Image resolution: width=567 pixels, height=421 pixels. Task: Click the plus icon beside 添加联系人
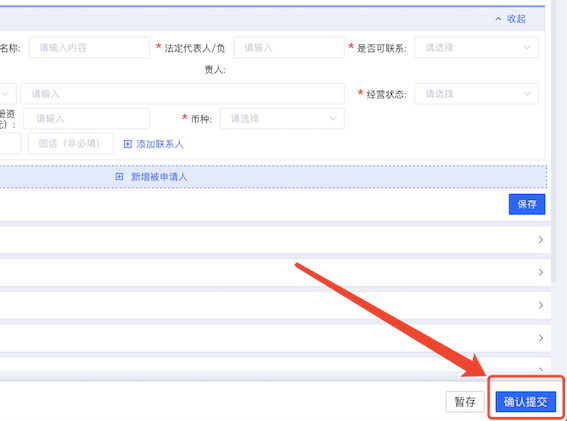pyautogui.click(x=127, y=144)
